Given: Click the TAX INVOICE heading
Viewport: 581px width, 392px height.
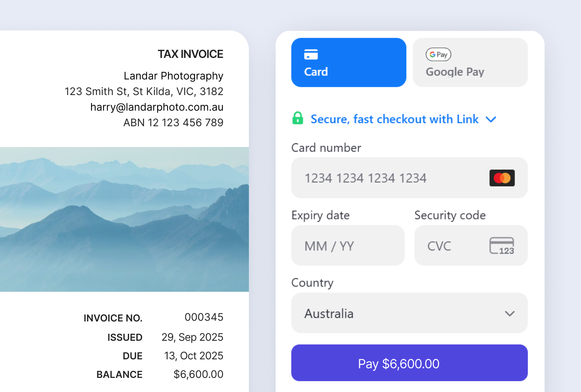Looking at the screenshot, I should click(x=190, y=54).
